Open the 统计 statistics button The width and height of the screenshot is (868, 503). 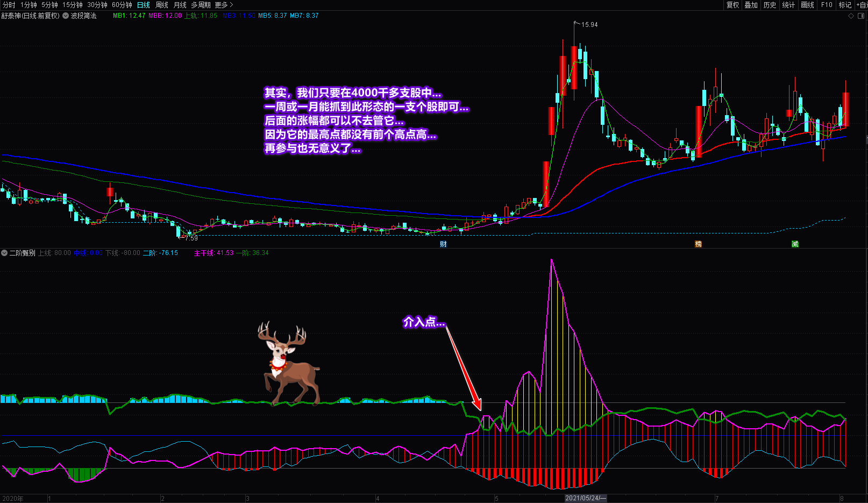788,5
